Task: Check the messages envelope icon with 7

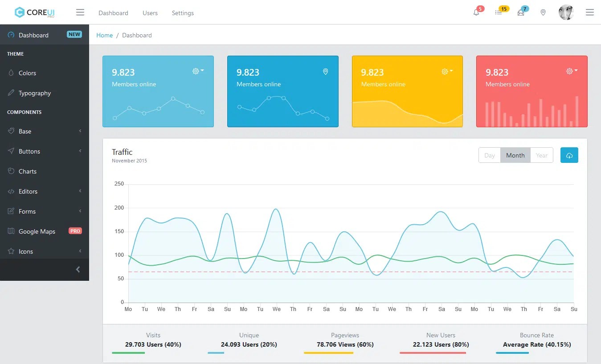Action: 520,12
